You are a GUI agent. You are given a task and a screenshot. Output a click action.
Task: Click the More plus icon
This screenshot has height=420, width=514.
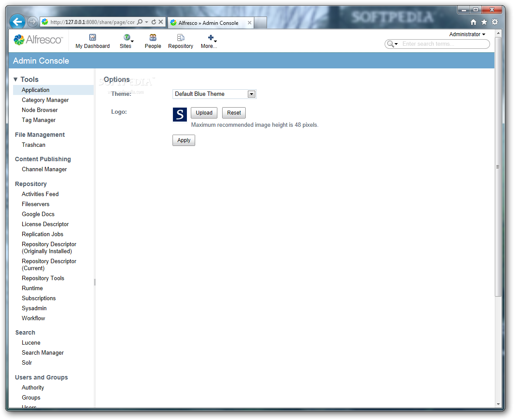coord(211,37)
